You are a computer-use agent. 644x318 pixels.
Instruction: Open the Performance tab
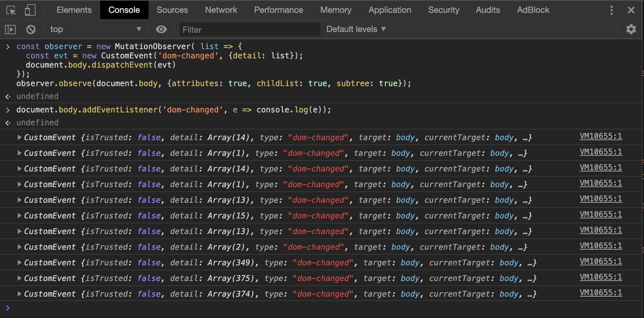click(279, 10)
